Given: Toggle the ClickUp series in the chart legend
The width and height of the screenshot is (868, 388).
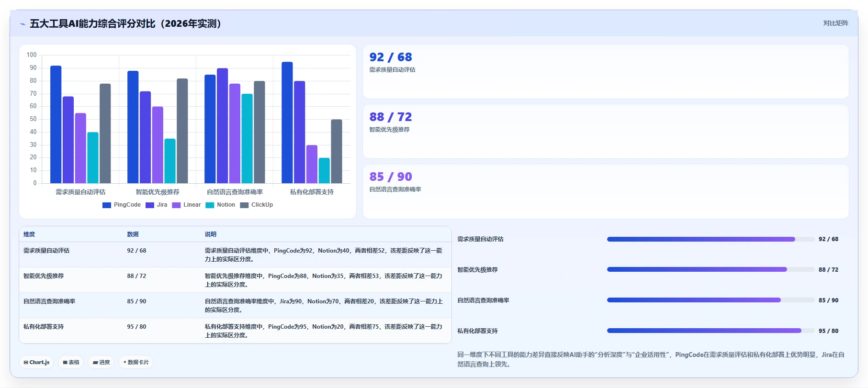Looking at the screenshot, I should pos(257,205).
